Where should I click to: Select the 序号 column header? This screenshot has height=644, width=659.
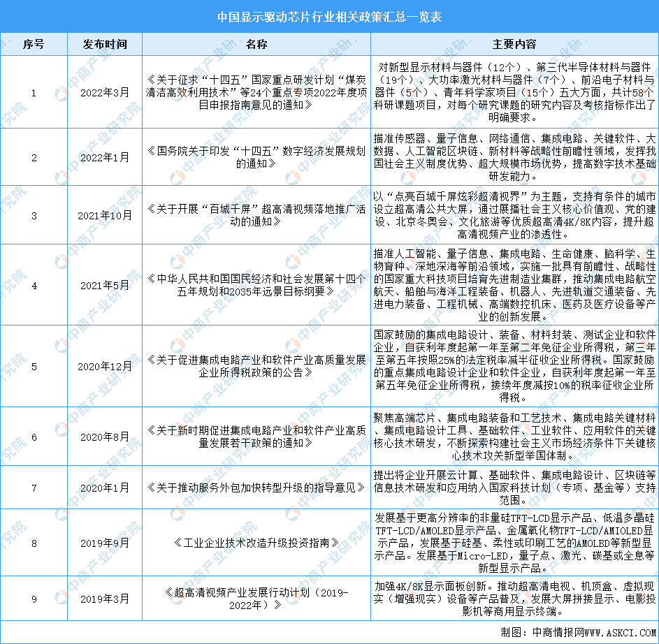(x=34, y=44)
